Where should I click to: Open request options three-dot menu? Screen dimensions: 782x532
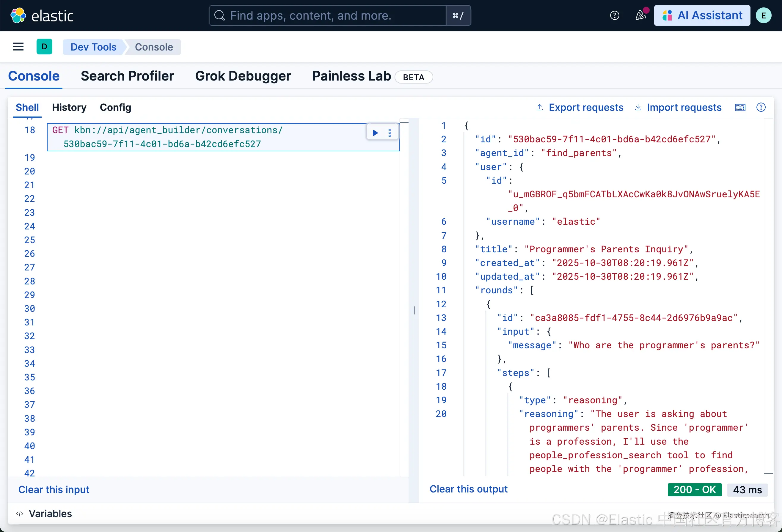click(x=390, y=133)
